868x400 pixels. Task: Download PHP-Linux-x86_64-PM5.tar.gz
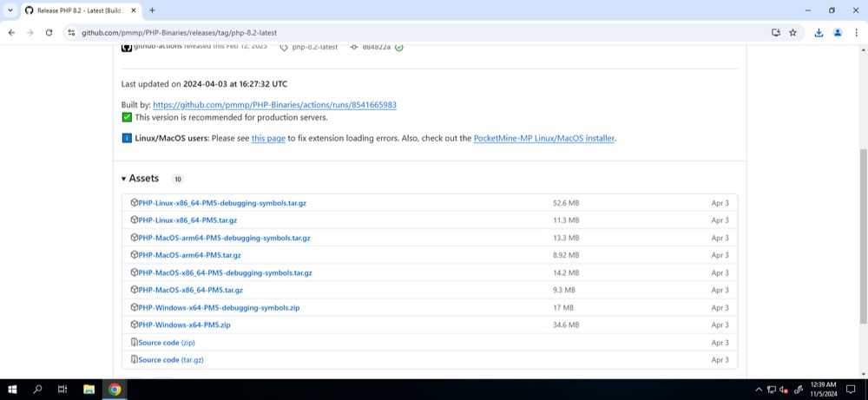pyautogui.click(x=187, y=220)
